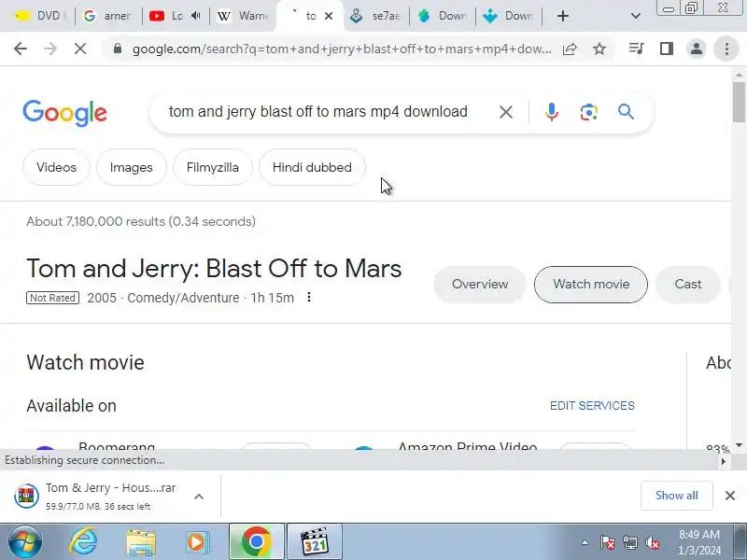747x560 pixels.
Task: Click the scroll-down arrow of page
Action: tap(739, 445)
